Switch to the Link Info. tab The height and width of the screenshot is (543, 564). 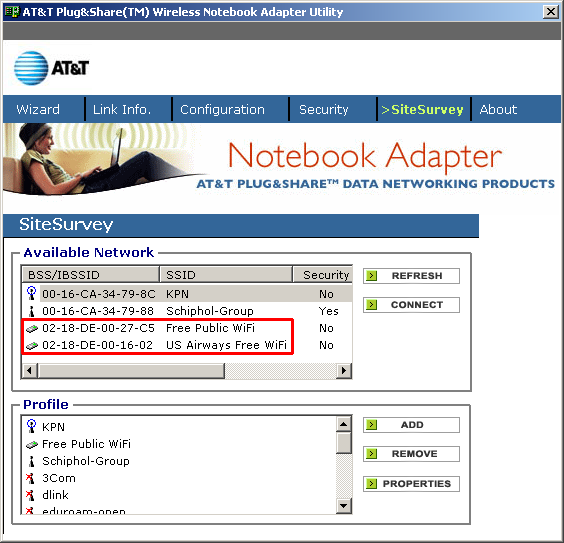(122, 109)
